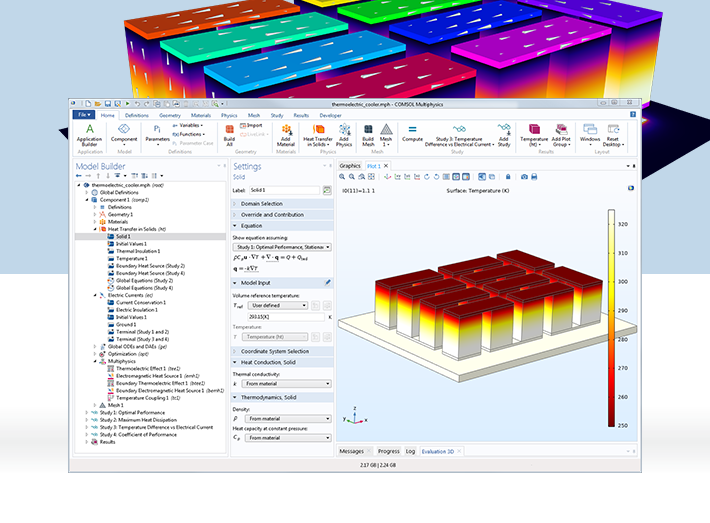
Task: Click the help question mark icon
Action: 633,115
